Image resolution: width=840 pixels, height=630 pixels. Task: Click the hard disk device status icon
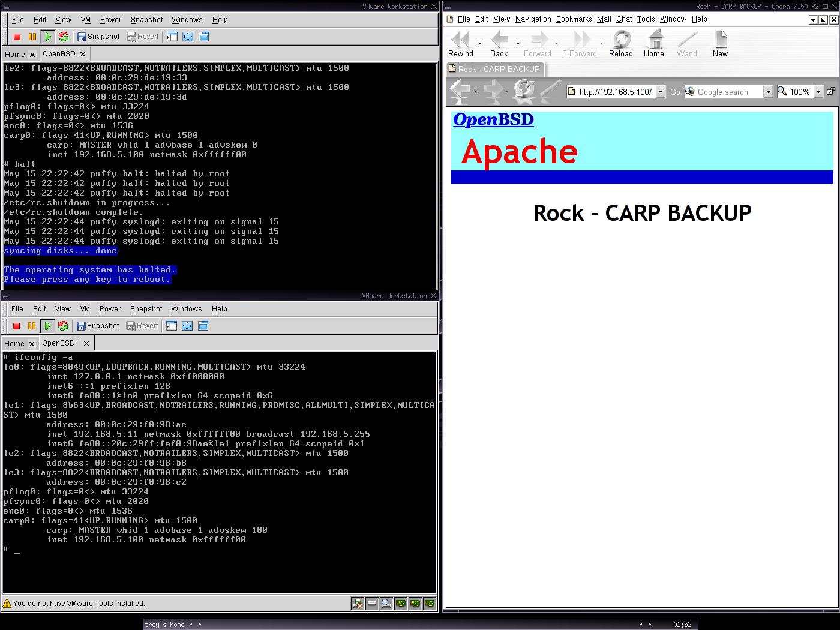[x=372, y=604]
